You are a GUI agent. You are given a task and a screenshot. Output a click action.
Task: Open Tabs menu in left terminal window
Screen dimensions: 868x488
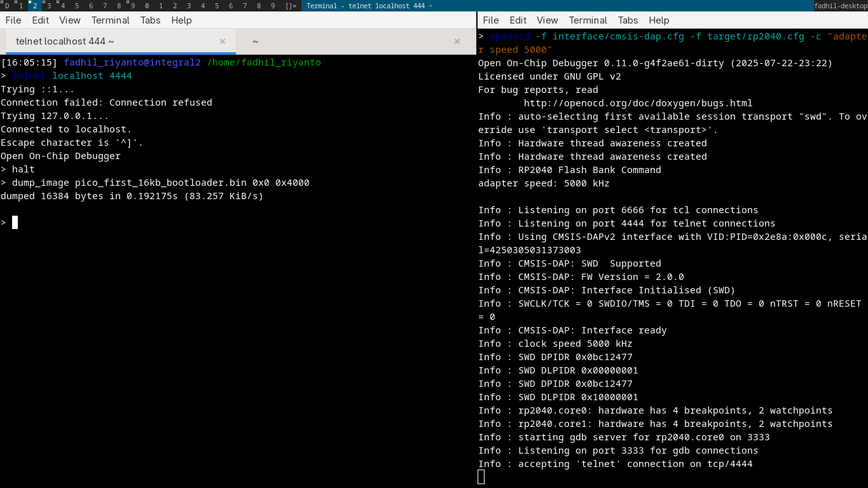(151, 20)
